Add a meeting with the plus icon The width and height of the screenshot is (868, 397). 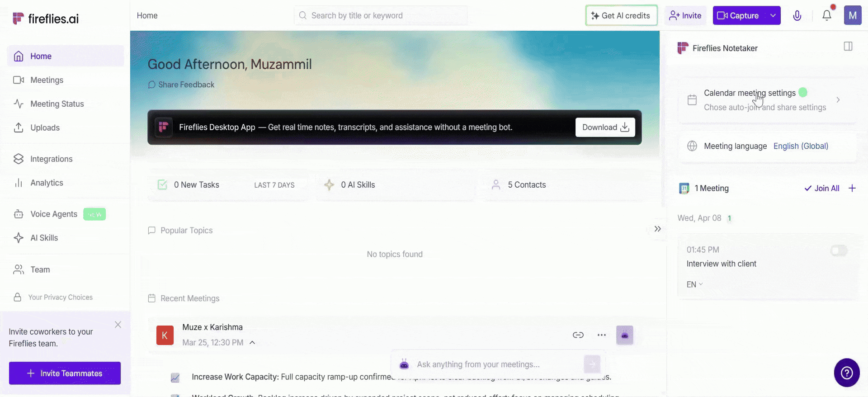point(852,188)
